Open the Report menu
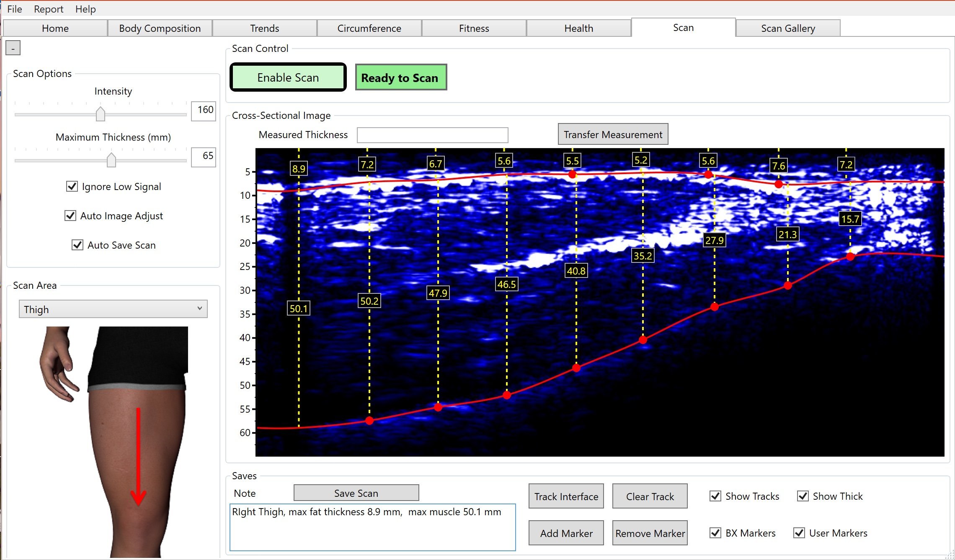This screenshot has height=560, width=955. [49, 9]
